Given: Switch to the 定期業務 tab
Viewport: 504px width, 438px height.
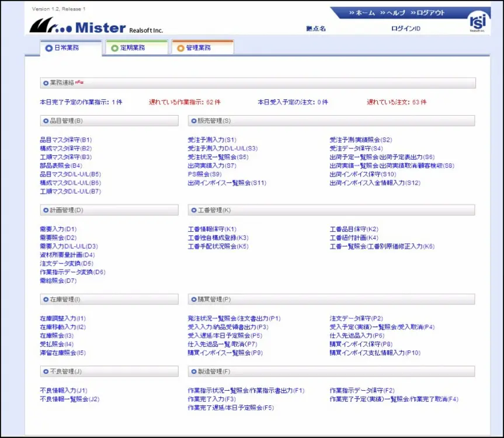Looking at the screenshot, I should (137, 48).
